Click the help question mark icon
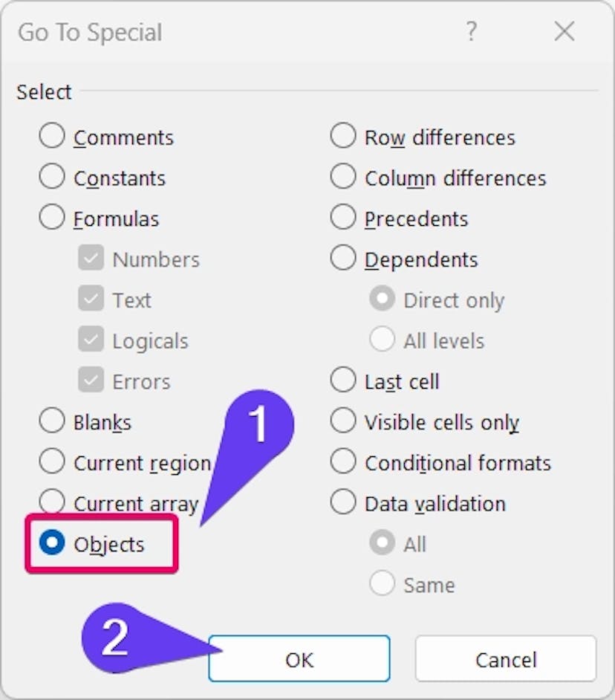 470,32
